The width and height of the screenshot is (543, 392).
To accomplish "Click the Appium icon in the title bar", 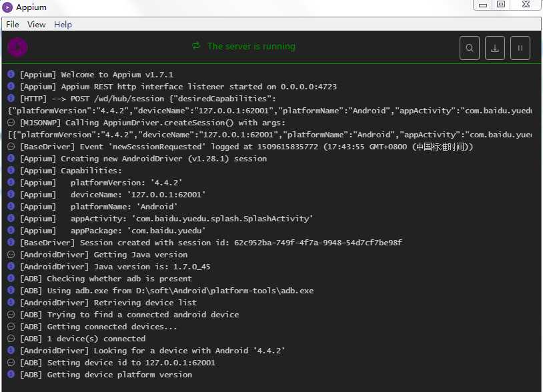I will click(8, 7).
